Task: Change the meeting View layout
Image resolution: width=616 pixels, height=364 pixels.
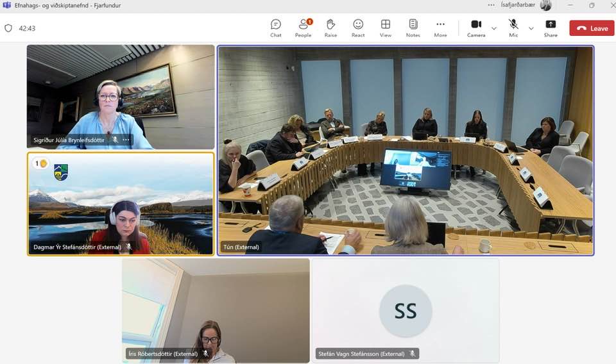Action: [385, 28]
